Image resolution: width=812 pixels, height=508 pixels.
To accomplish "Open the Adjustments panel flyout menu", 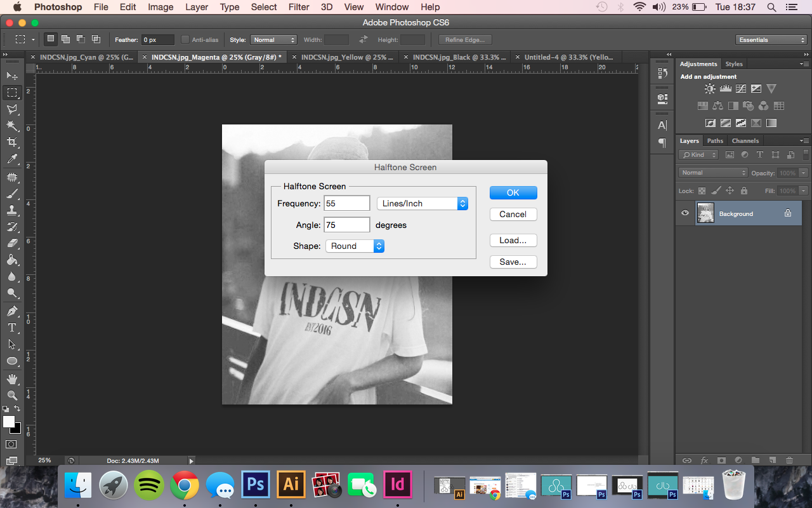I will click(x=804, y=64).
